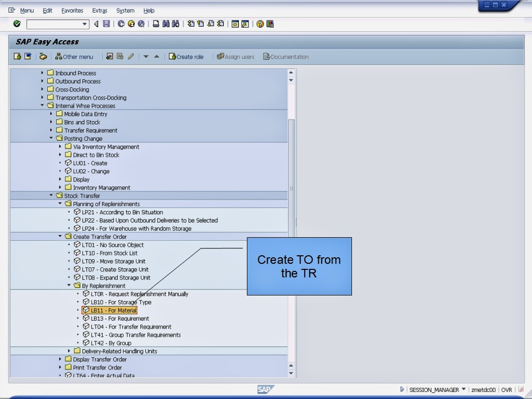Viewport: 532px width, 399px height.
Task: Click the Print icon
Action: [156, 24]
